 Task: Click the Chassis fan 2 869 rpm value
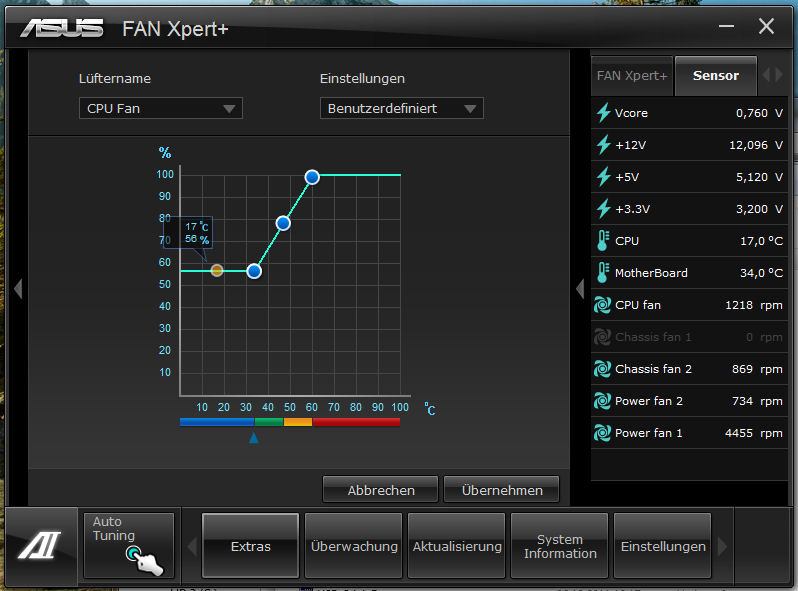pyautogui.click(x=757, y=369)
